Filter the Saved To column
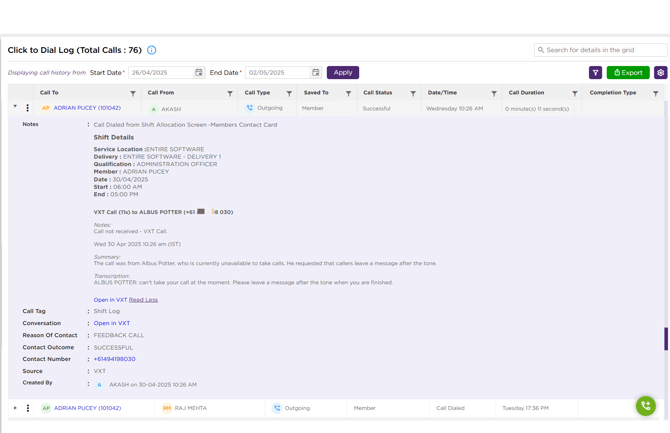This screenshot has width=670, height=433. pos(349,93)
